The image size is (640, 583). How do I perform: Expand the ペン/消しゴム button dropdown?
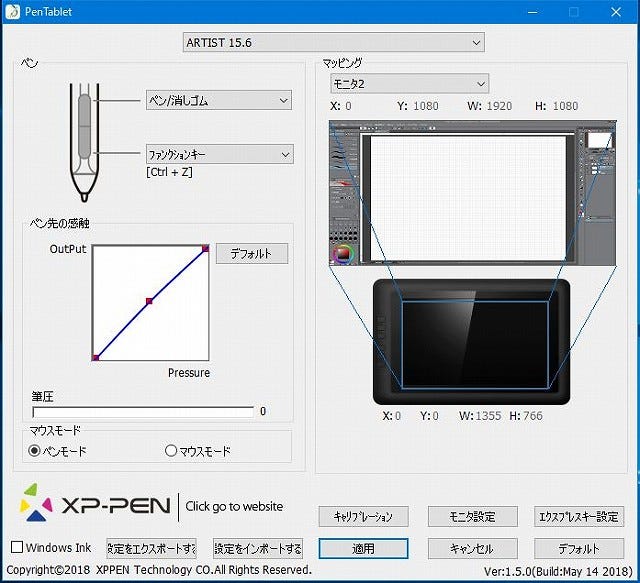click(219, 100)
